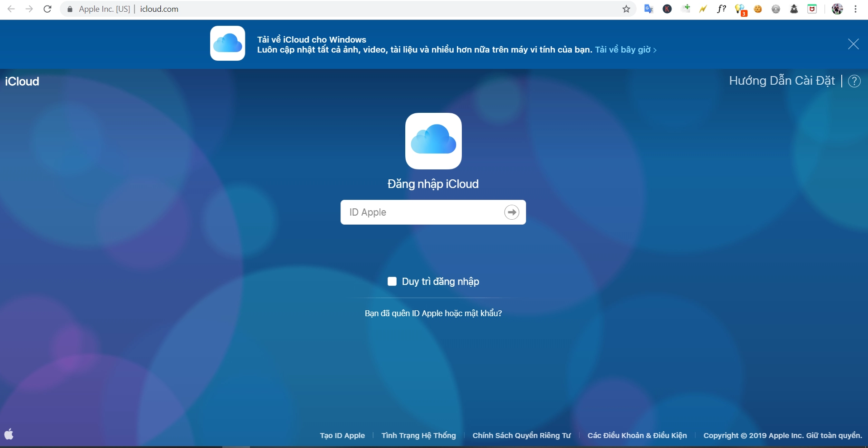
Task: Open the help question mark icon
Action: click(x=854, y=81)
